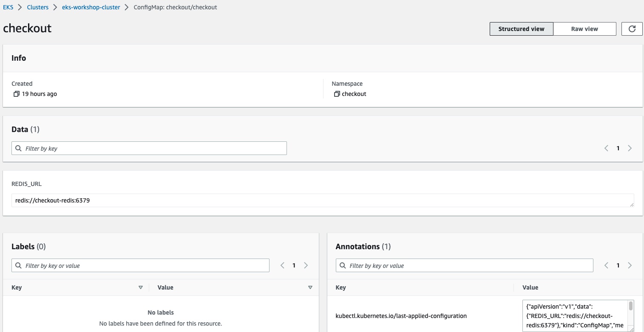644x332 pixels.
Task: Go to previous page in Labels section
Action: coord(282,265)
